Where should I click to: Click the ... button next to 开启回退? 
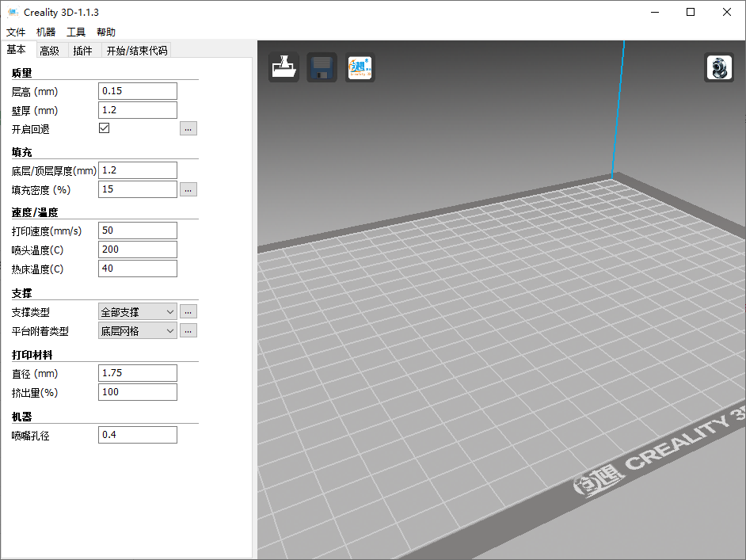click(x=188, y=128)
